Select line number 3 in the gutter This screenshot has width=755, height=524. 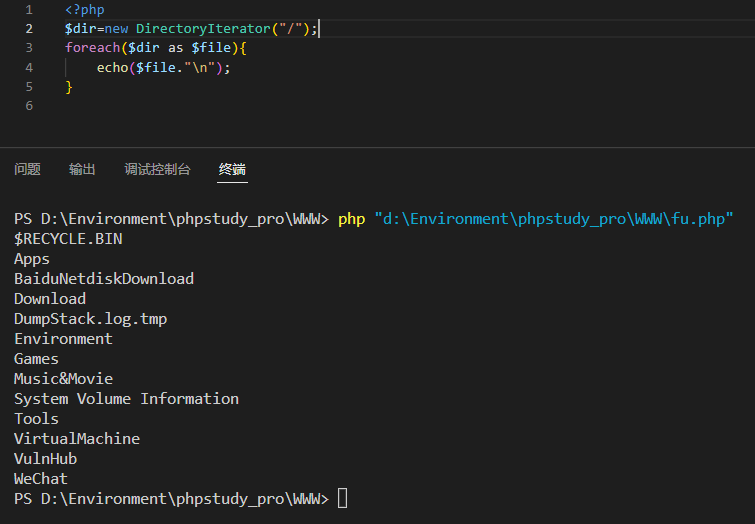pyautogui.click(x=29, y=48)
